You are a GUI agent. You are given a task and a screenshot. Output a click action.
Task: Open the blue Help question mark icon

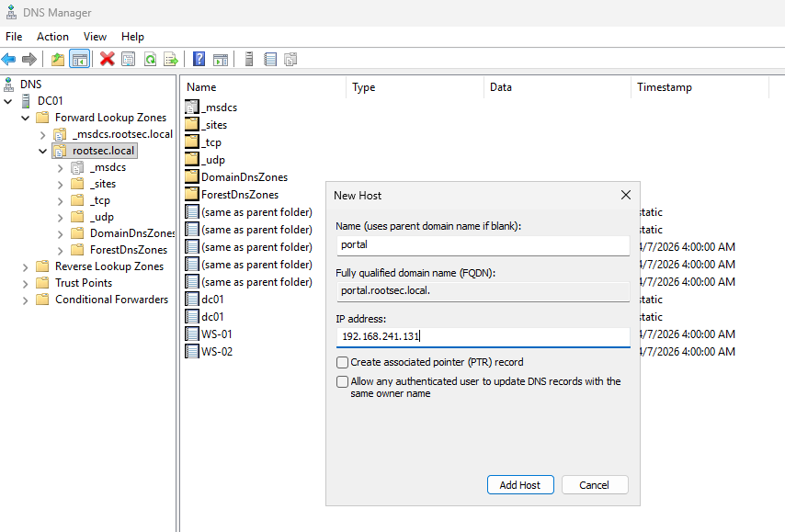pyautogui.click(x=199, y=59)
